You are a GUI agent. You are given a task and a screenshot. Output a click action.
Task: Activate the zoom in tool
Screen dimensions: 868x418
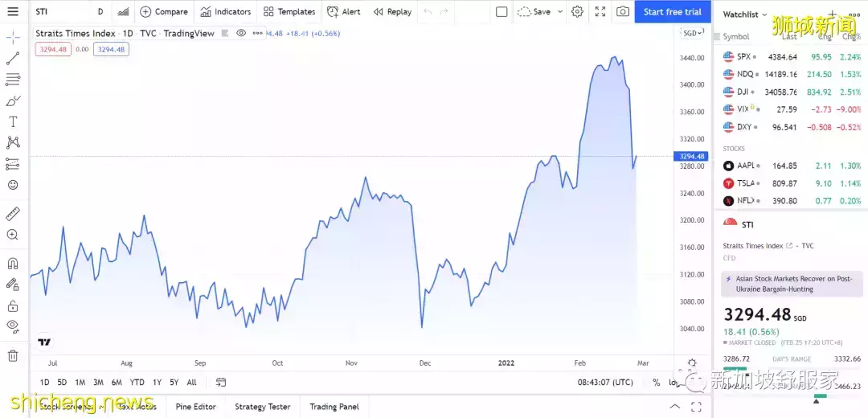click(x=13, y=235)
